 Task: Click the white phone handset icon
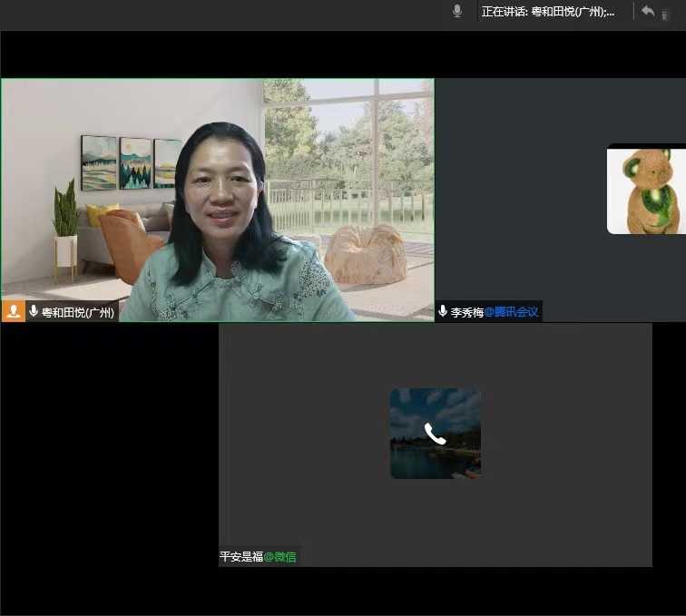436,435
